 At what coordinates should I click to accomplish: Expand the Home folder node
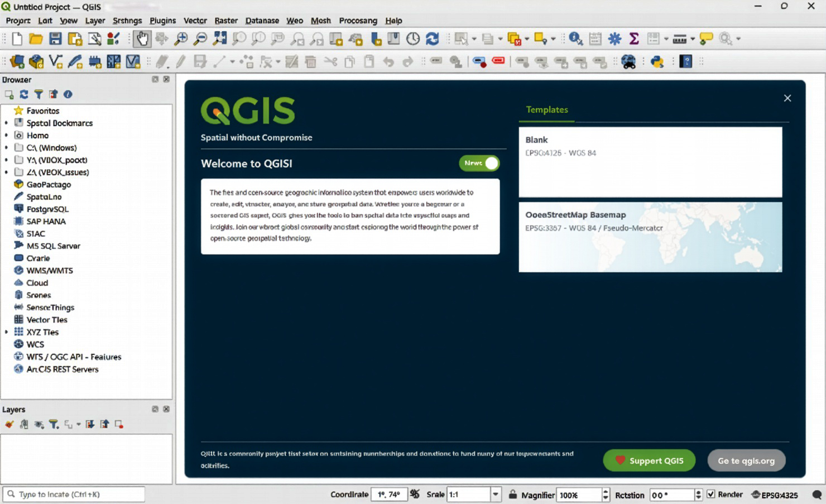6,135
